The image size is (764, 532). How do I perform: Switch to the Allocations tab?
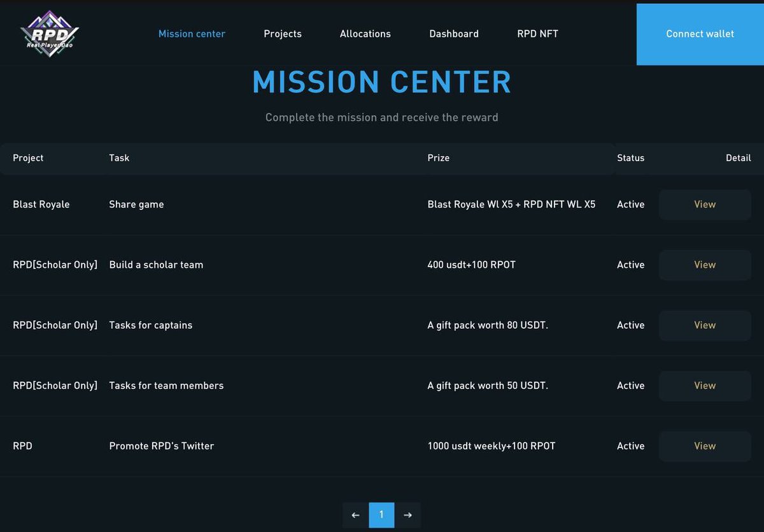[365, 34]
